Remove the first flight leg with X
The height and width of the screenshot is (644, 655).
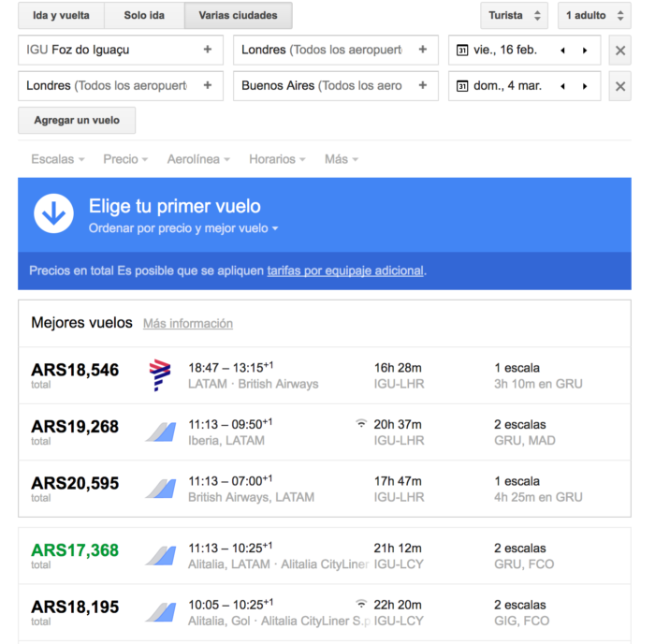pyautogui.click(x=619, y=51)
